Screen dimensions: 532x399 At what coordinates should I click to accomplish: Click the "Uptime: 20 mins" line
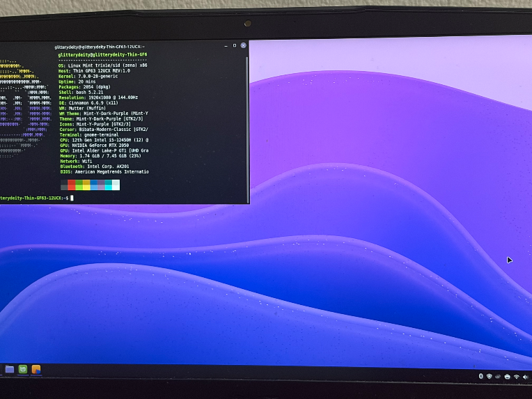77,81
